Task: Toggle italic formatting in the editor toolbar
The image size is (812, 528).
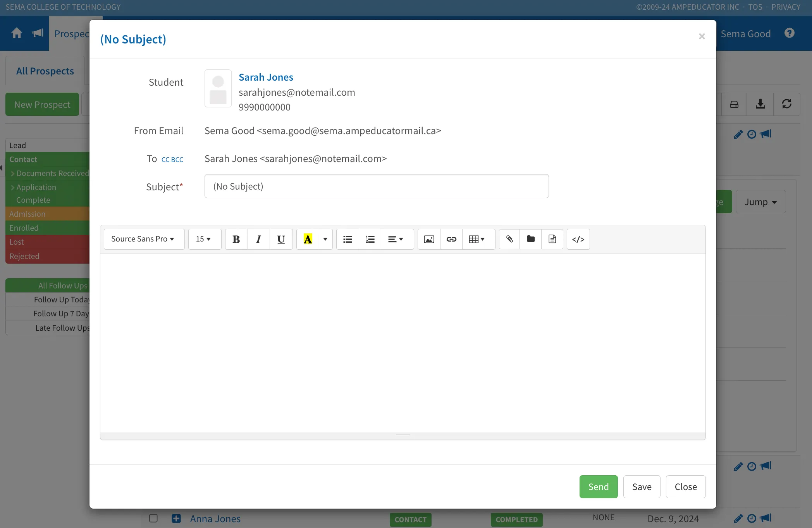Action: coord(258,239)
